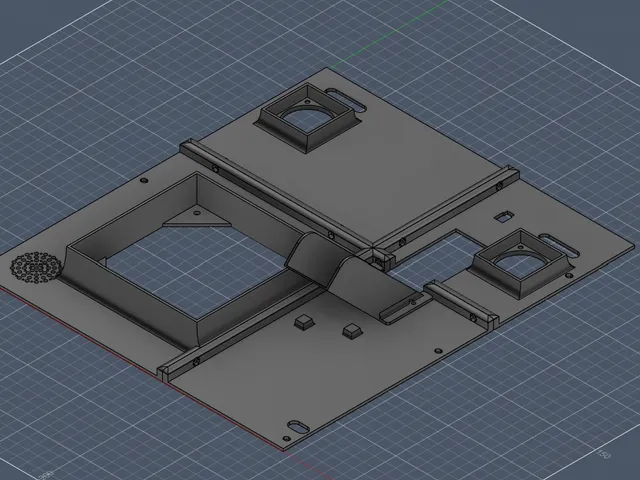Select the oblong slot beside the topmost square fan mount
The image size is (640, 480).
tap(345, 99)
